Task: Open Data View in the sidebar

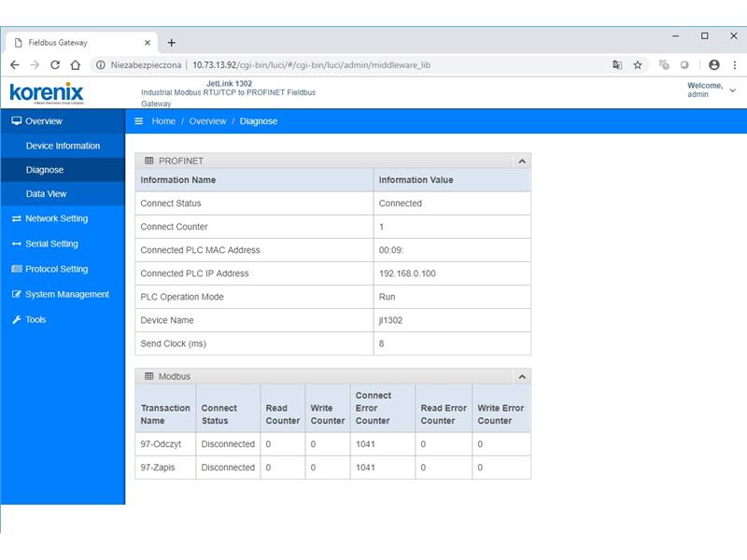Action: point(63,194)
